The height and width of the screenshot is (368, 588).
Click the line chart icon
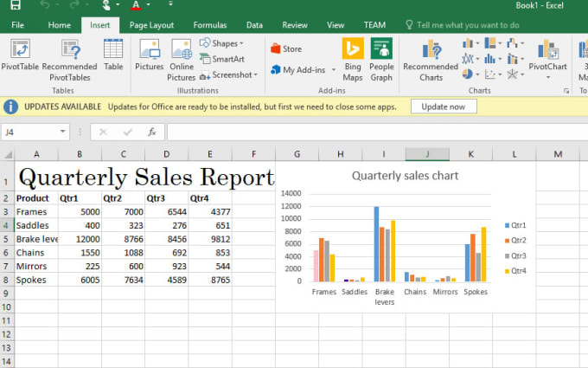point(468,59)
